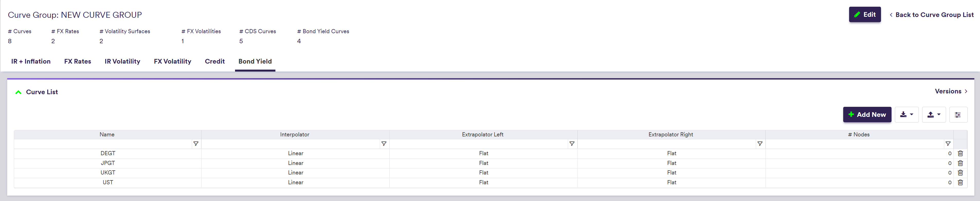Click trash icon for UKGT curve
Screen dimensions: 980x201
coord(960,173)
